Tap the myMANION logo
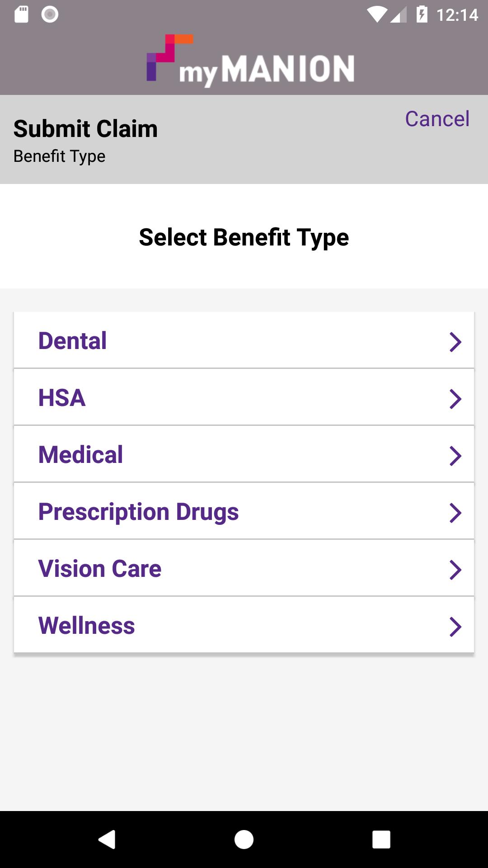This screenshot has width=488, height=868. pyautogui.click(x=250, y=61)
